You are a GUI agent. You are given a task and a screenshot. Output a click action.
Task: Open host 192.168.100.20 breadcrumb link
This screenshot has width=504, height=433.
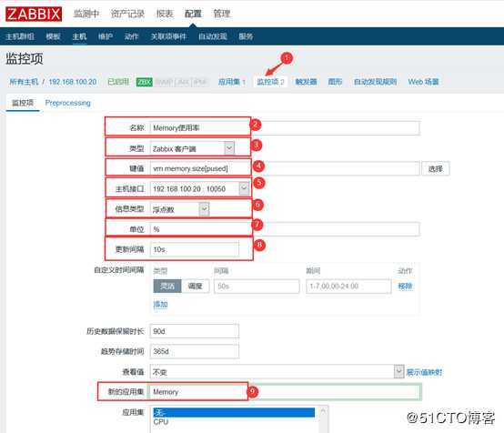point(73,82)
